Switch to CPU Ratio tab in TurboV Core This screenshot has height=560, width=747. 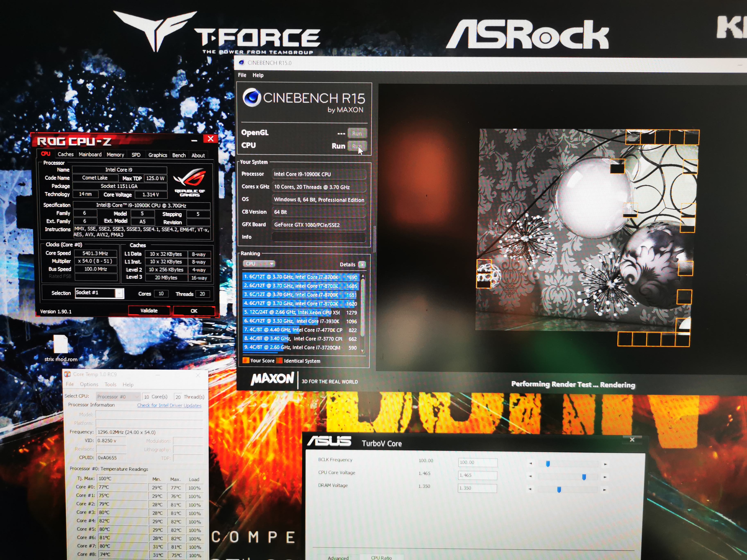pos(381,557)
